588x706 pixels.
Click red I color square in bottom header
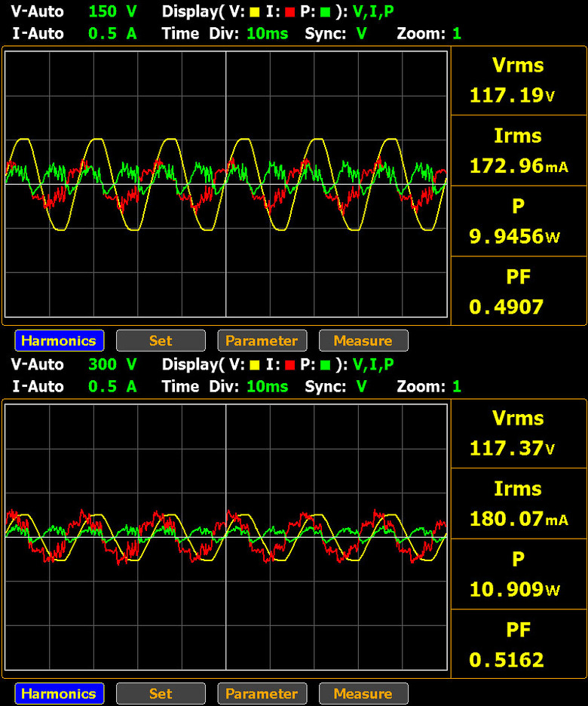tap(289, 365)
